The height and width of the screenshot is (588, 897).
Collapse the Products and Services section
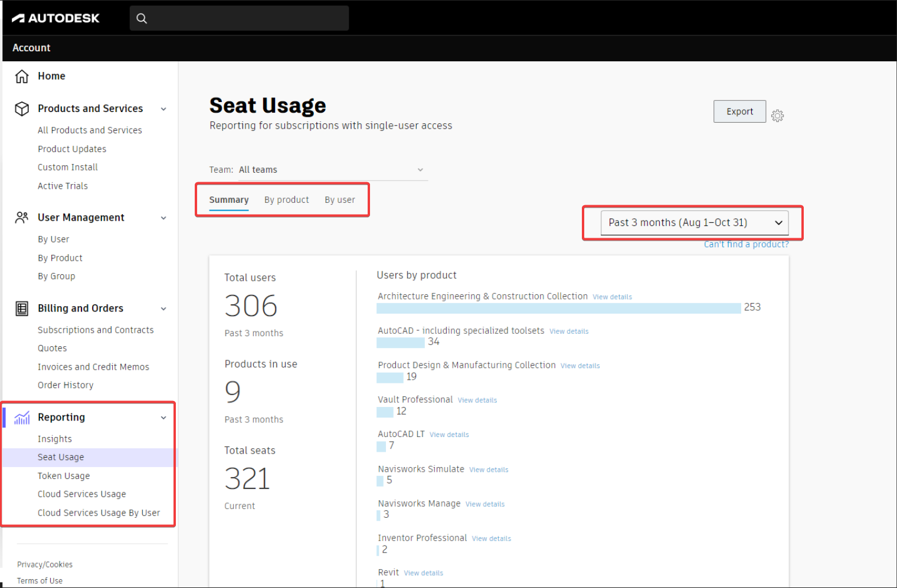click(x=163, y=109)
